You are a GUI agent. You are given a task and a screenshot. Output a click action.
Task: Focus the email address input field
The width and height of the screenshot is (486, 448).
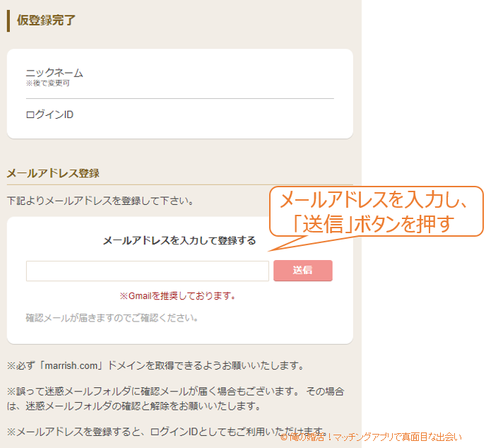pos(147,271)
